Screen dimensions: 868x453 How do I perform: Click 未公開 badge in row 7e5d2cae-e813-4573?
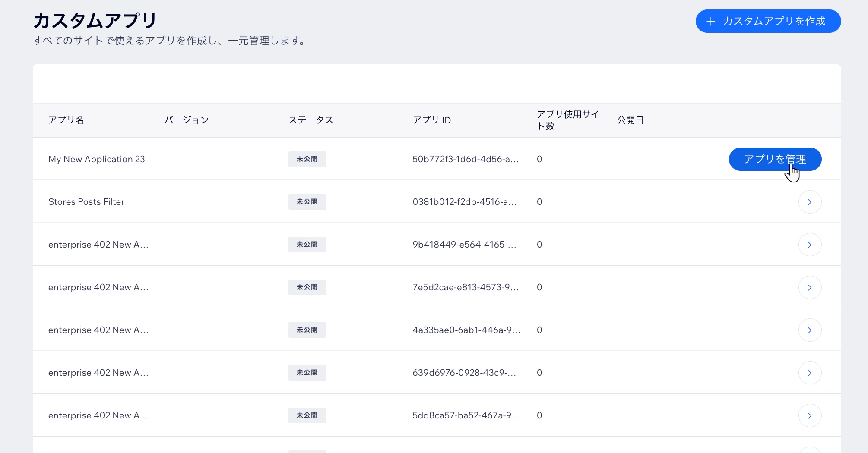307,287
